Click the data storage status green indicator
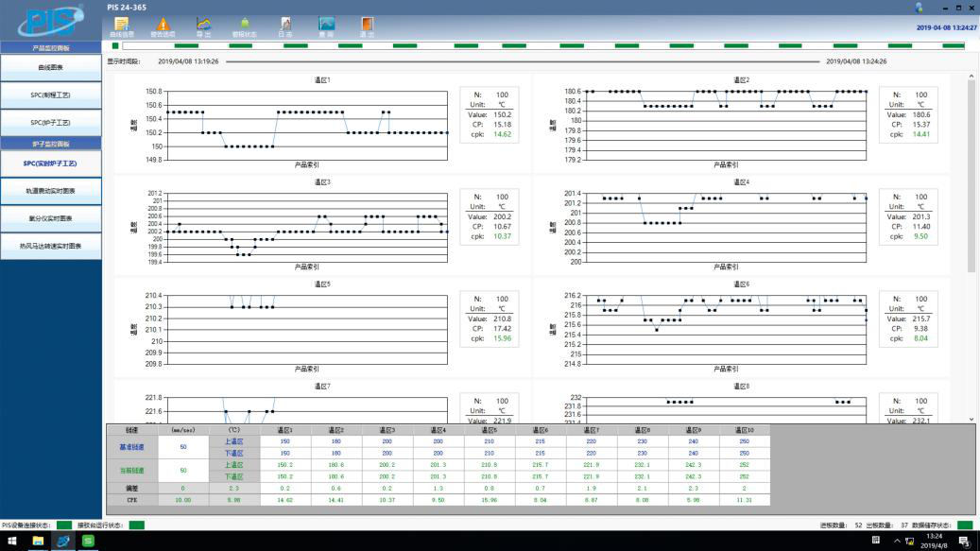The image size is (980, 551). tap(965, 525)
